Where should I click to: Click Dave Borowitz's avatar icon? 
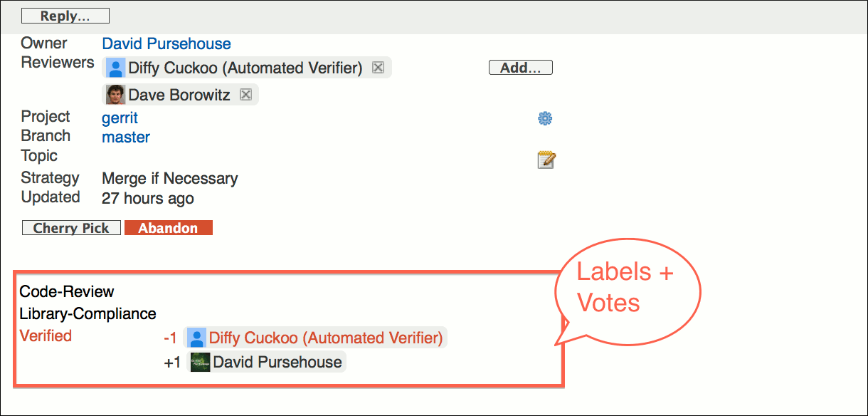[x=115, y=93]
